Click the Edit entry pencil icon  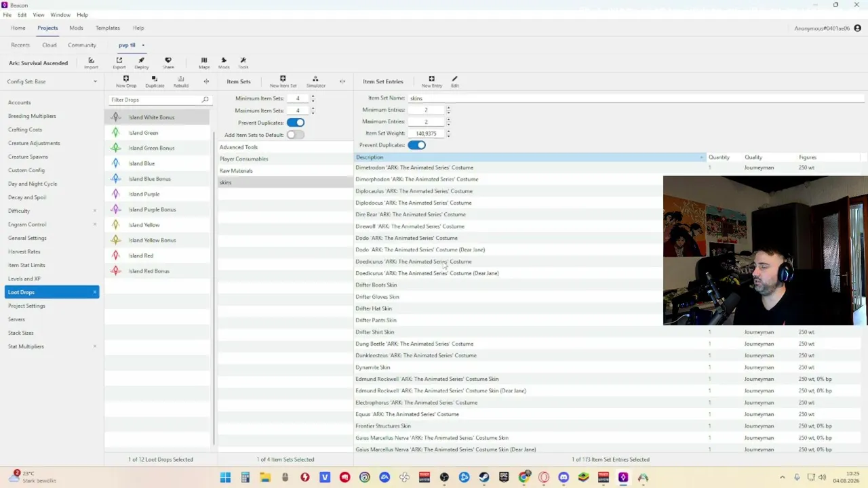(455, 81)
